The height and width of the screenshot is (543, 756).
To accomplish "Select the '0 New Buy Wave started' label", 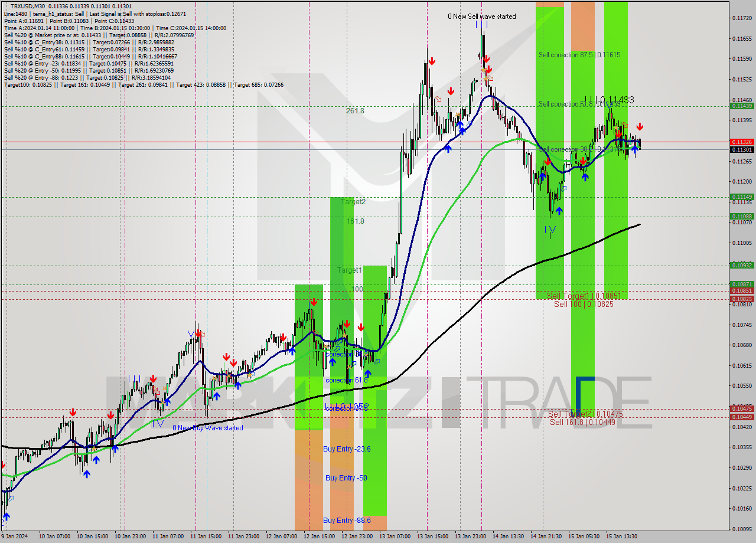I will 207,428.
